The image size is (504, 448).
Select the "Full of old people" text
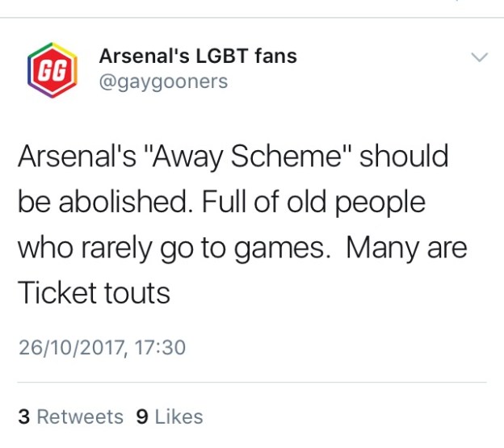point(313,202)
